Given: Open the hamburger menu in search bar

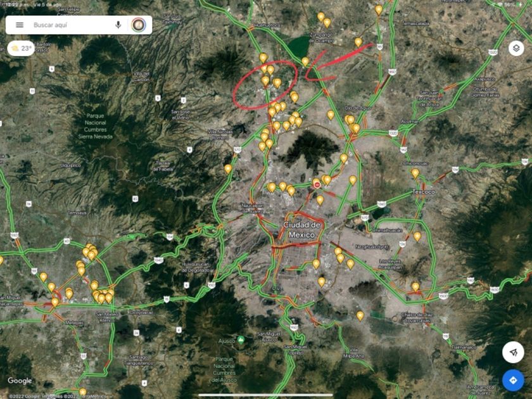Looking at the screenshot, I should pos(20,25).
